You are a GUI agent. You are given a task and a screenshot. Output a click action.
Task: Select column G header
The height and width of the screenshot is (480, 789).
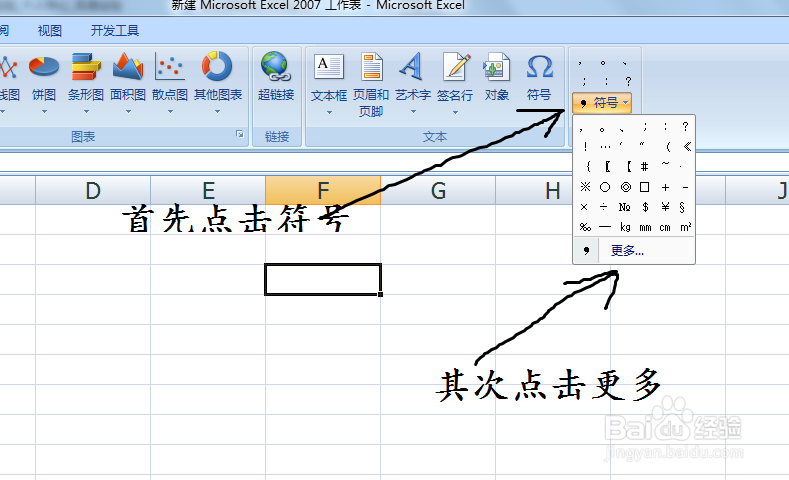click(x=438, y=190)
